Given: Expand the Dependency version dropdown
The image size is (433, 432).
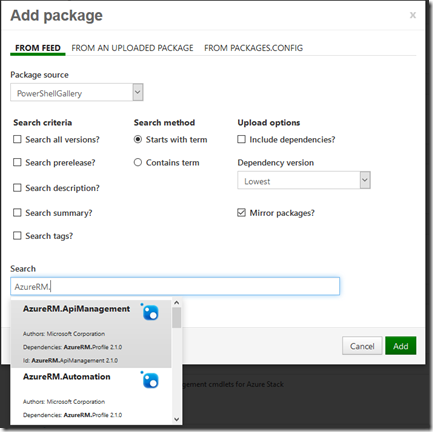Looking at the screenshot, I should click(x=304, y=180).
